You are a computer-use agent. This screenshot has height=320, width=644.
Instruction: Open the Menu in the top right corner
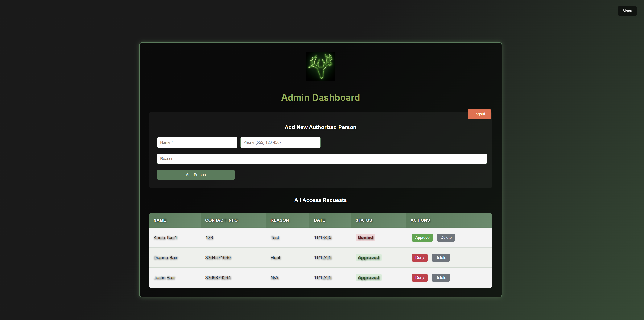pyautogui.click(x=627, y=11)
